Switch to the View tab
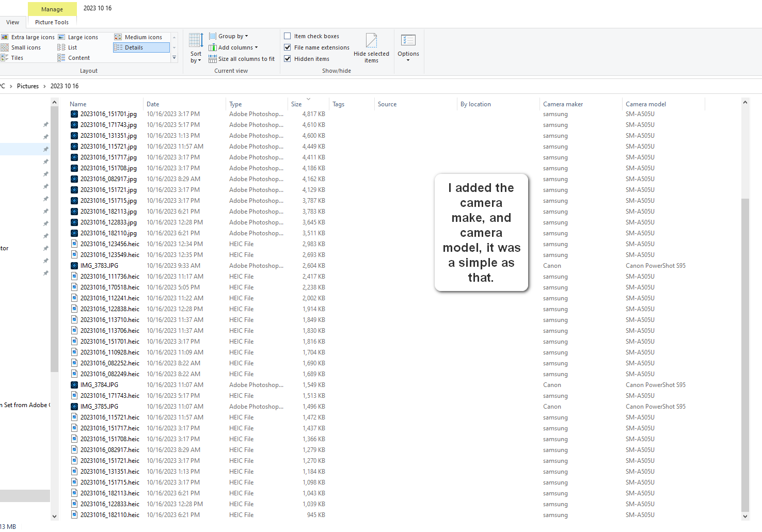Viewport: 762px width, 532px height. (x=12, y=22)
